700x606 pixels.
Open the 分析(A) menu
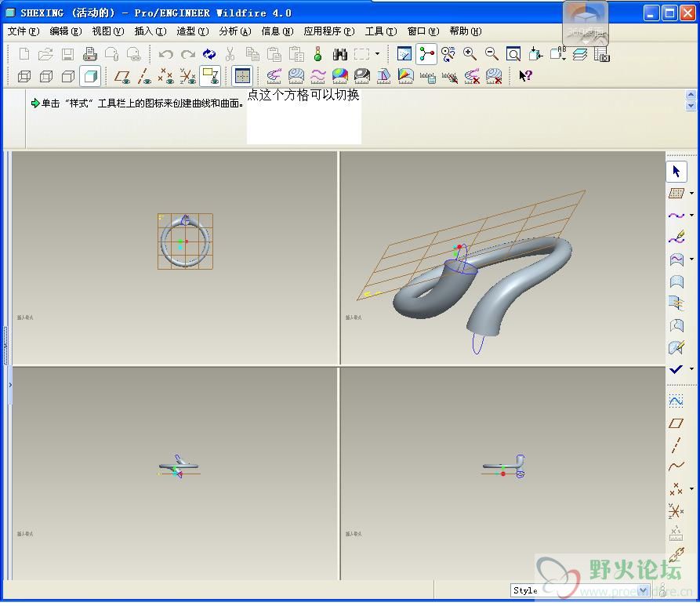pos(235,31)
